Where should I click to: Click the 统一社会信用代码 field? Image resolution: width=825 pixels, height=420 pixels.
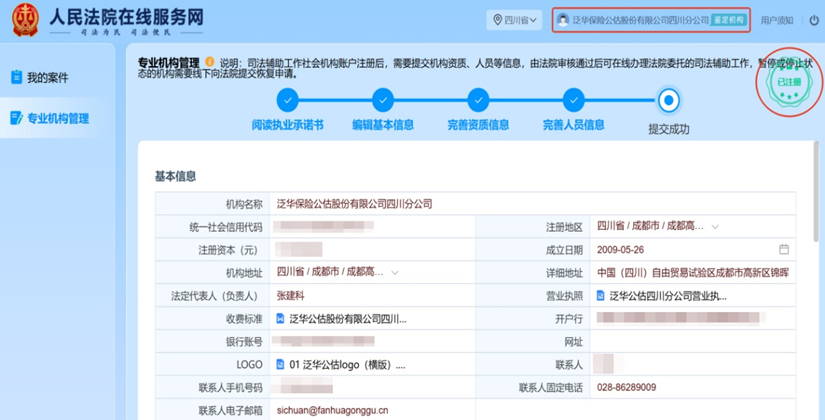click(373, 227)
